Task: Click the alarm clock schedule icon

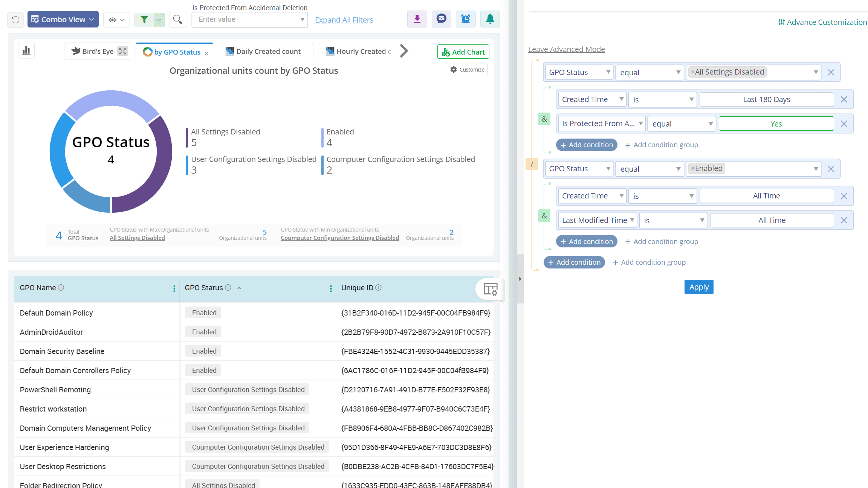Action: pos(466,19)
